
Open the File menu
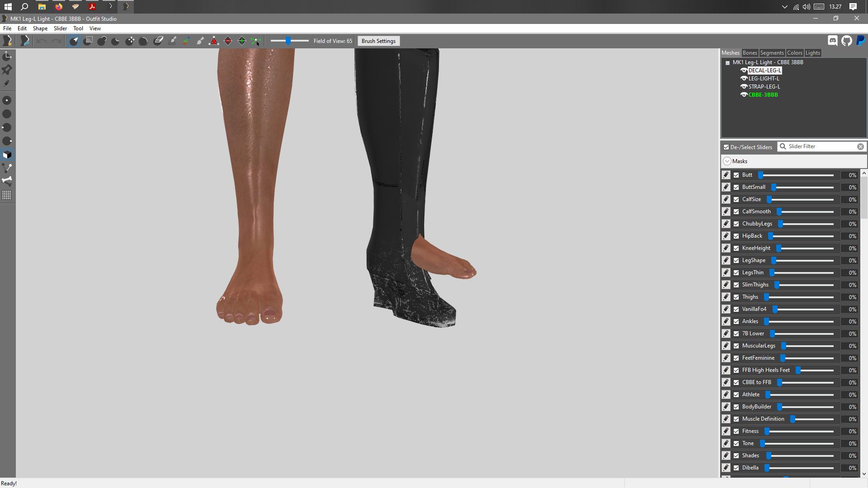(7, 28)
